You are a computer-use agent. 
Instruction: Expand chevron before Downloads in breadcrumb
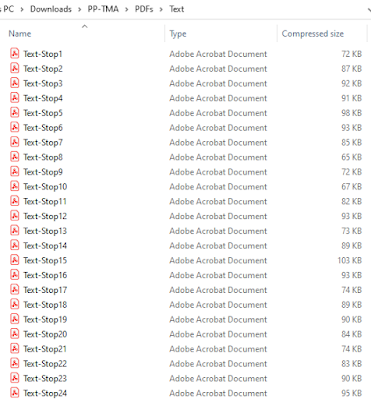[x=22, y=9]
